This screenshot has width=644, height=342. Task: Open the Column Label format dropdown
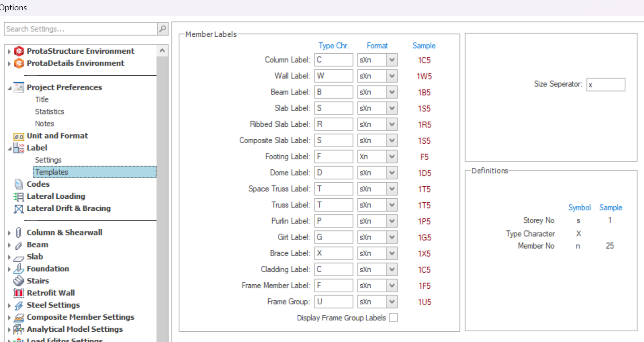(x=392, y=60)
